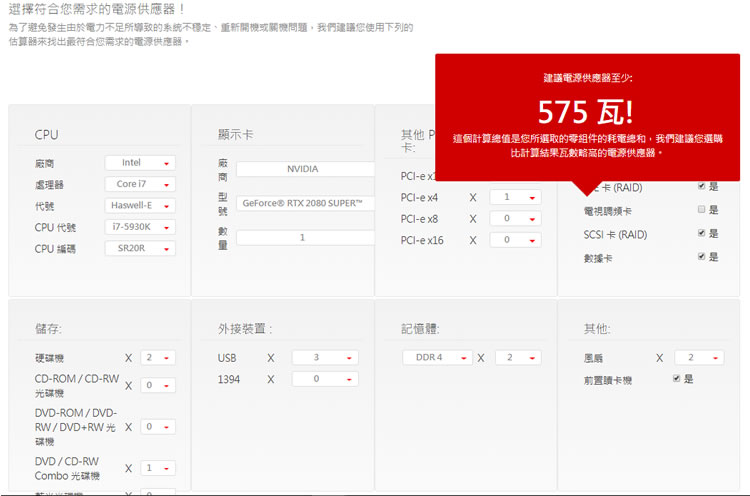
Task: Uncheck the SCSI 卡 (RAID) checkbox
Action: point(702,233)
